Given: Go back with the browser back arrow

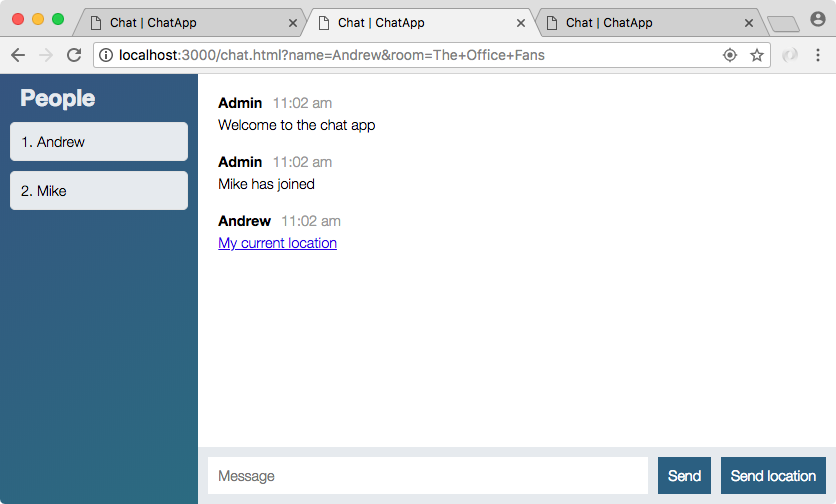Looking at the screenshot, I should point(18,55).
